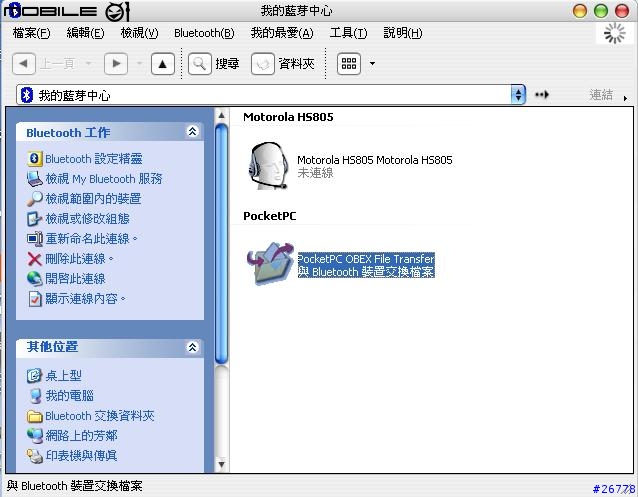Select 刪除此連線 link
This screenshot has width=638, height=497.
79,258
